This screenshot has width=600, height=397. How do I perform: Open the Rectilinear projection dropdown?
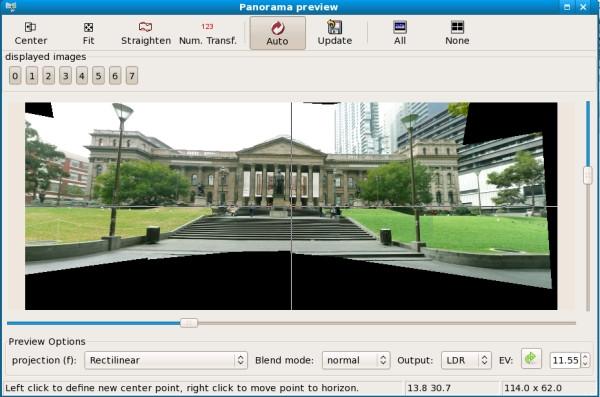(x=166, y=360)
